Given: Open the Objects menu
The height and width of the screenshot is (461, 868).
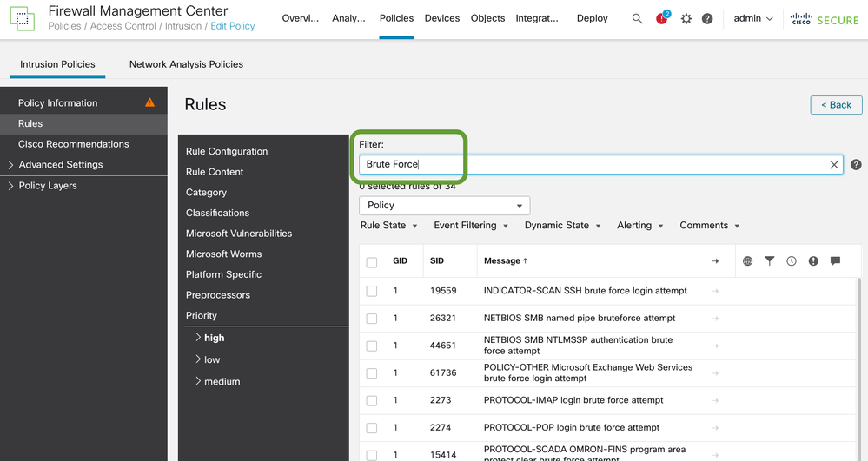Looking at the screenshot, I should click(x=487, y=18).
